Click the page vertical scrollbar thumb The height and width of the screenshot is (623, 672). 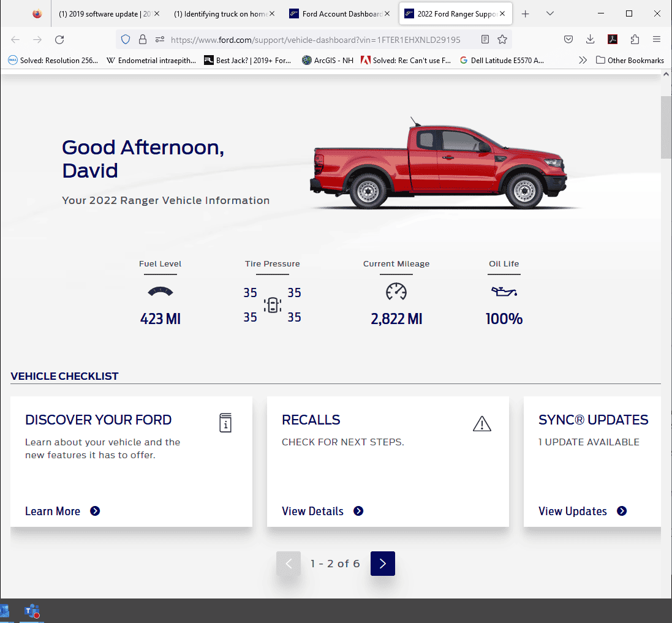pyautogui.click(x=666, y=127)
